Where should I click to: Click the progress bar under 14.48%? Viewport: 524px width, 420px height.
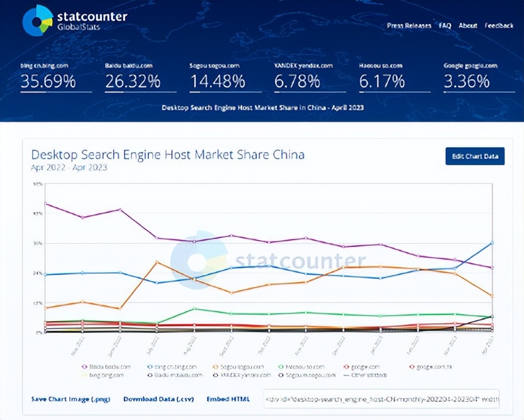click(226, 92)
